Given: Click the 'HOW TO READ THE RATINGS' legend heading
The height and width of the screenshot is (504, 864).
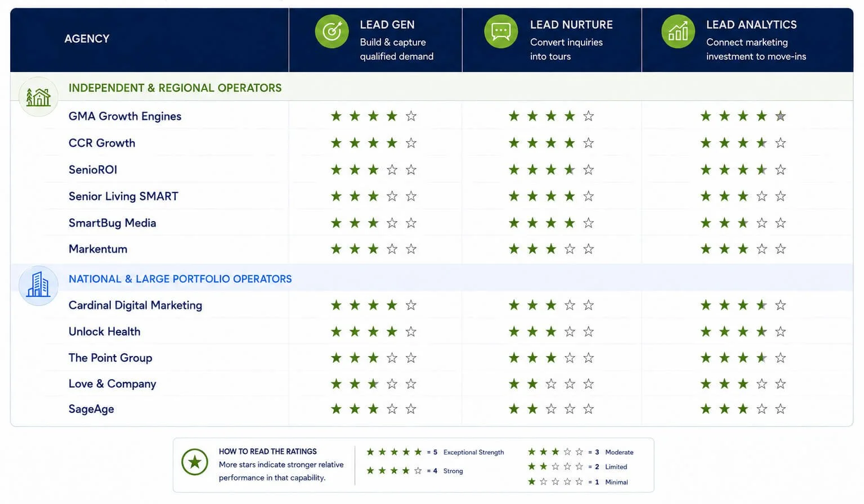Looking at the screenshot, I should pos(268,452).
